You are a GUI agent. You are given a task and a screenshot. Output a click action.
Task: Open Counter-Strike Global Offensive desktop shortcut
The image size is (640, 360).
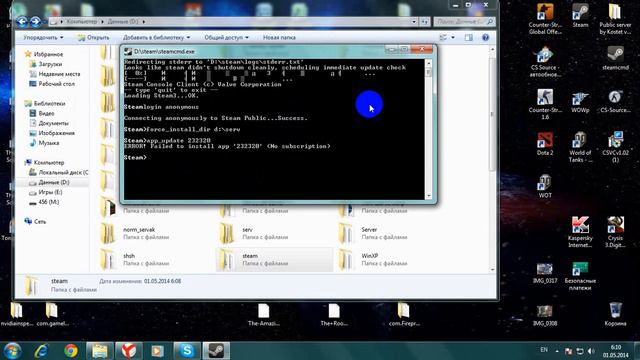coord(545,18)
